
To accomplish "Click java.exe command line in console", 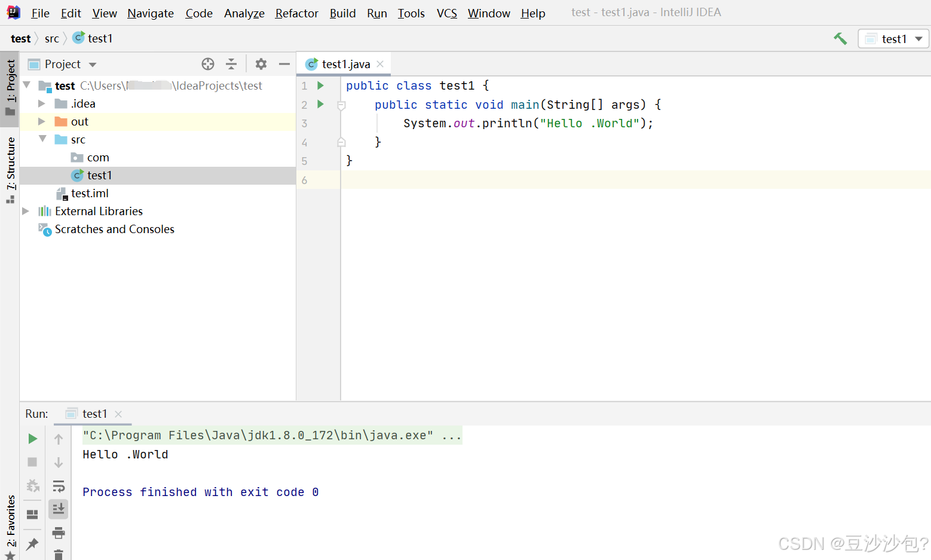I will pos(272,435).
